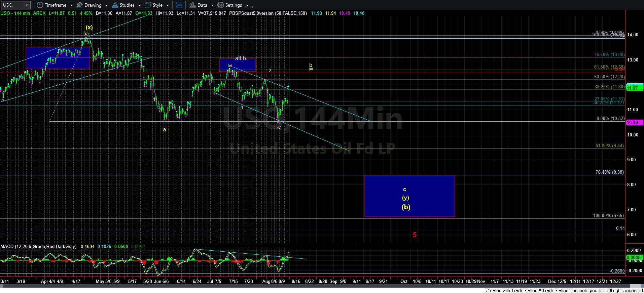This screenshot has height=293, width=644.
Task: Expand the Settings dropdown arrow
Action: click(247, 5)
